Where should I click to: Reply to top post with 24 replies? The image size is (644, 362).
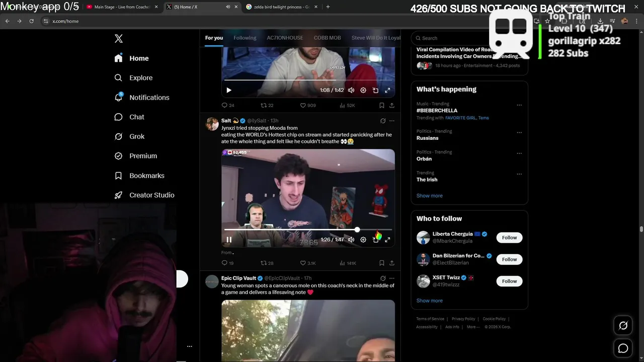click(x=228, y=106)
